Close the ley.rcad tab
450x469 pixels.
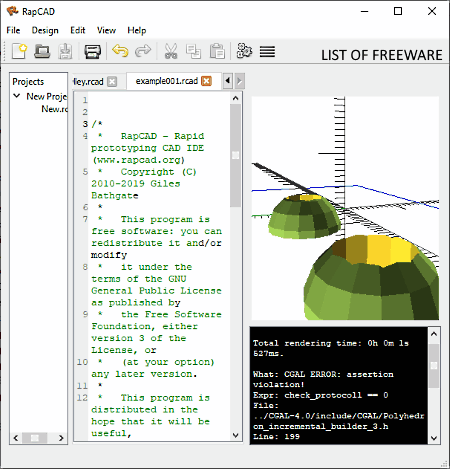[112, 81]
